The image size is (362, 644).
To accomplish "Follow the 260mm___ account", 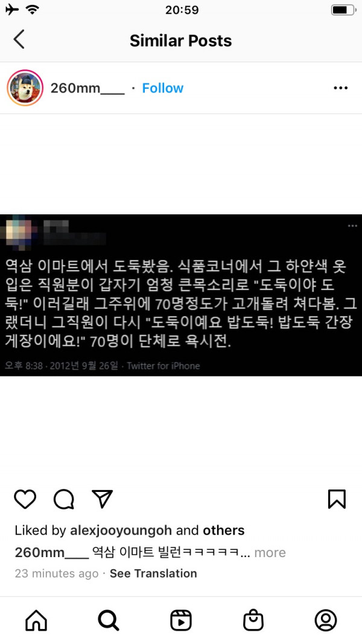I will pyautogui.click(x=162, y=88).
